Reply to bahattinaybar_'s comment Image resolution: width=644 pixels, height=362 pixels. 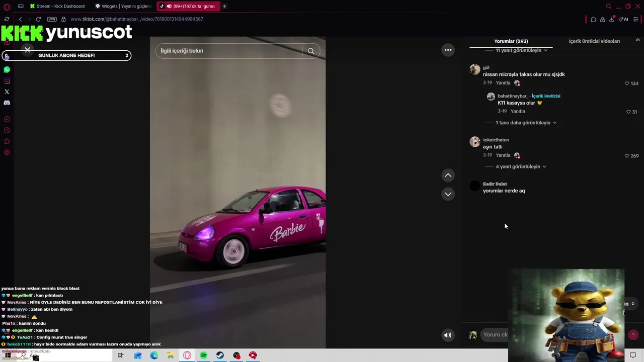(518, 111)
